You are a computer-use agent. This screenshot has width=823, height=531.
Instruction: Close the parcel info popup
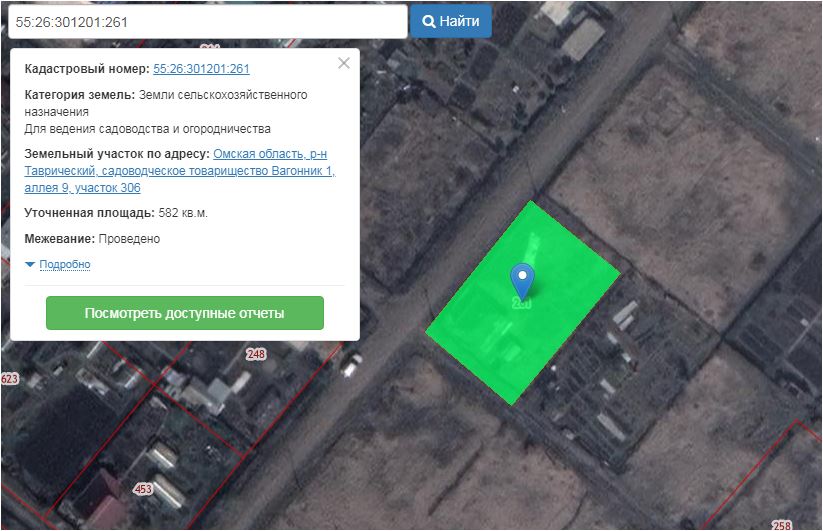pyautogui.click(x=344, y=63)
